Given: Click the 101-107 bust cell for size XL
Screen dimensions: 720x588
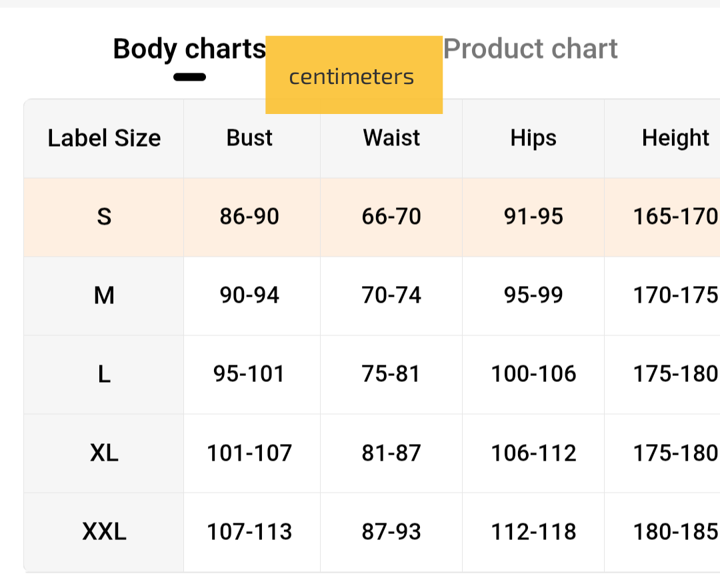Looking at the screenshot, I should (x=250, y=453).
